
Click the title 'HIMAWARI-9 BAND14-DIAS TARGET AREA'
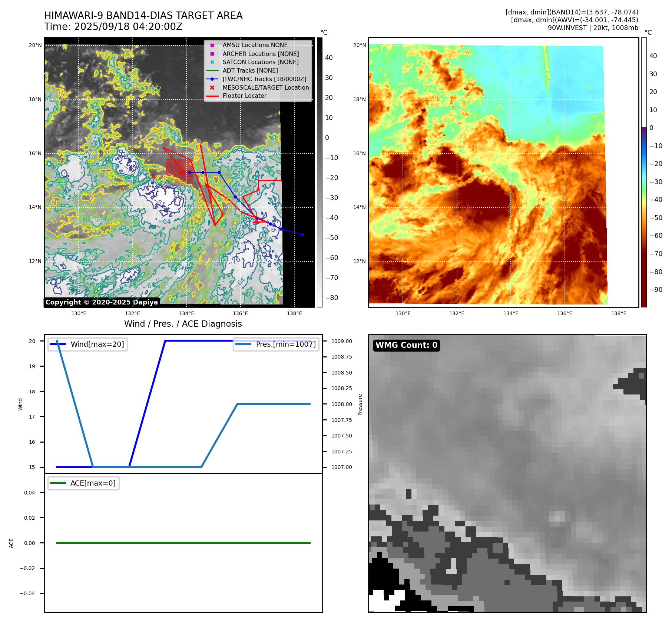tap(143, 16)
